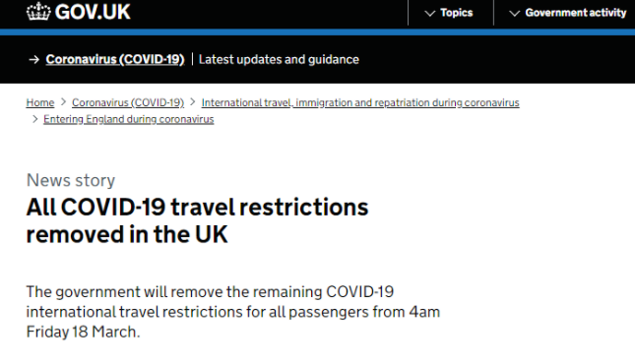Click the GOV.UK wordmark text
Screen dimensions: 635x364
coord(93,12)
